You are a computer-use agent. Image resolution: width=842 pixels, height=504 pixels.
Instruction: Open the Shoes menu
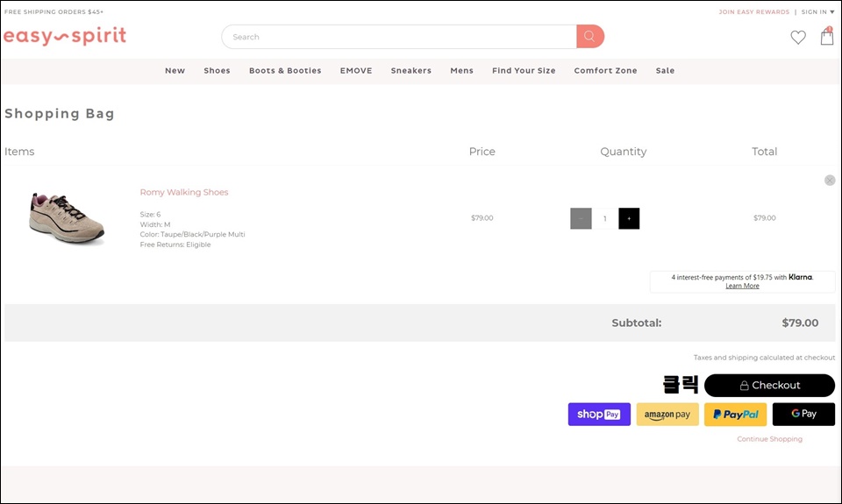(217, 70)
